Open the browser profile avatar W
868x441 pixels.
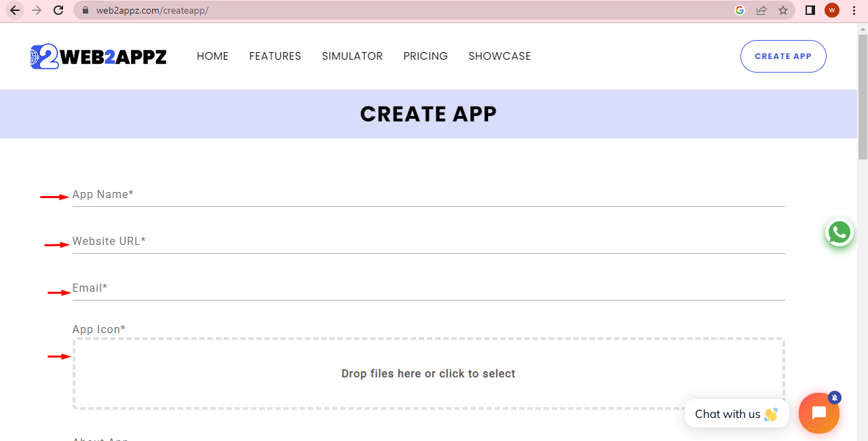click(831, 10)
